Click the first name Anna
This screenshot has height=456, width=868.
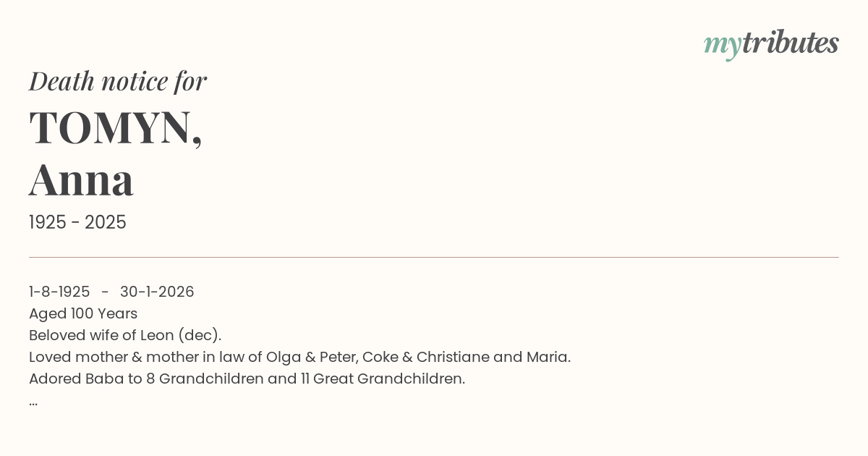pyautogui.click(x=81, y=180)
